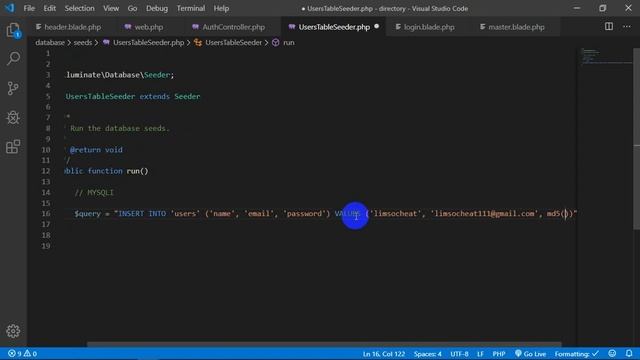
Task: Select database in breadcrumb
Action: [x=50, y=42]
